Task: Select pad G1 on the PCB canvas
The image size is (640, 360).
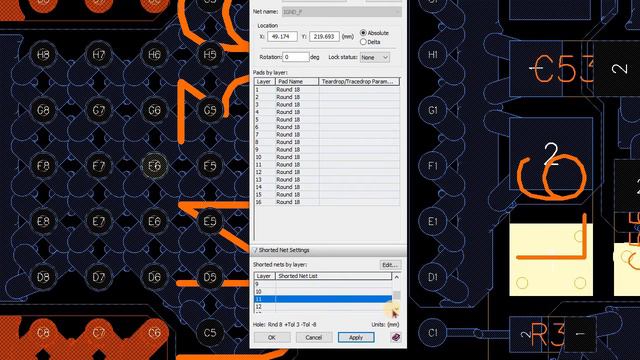Action: pyautogui.click(x=433, y=110)
